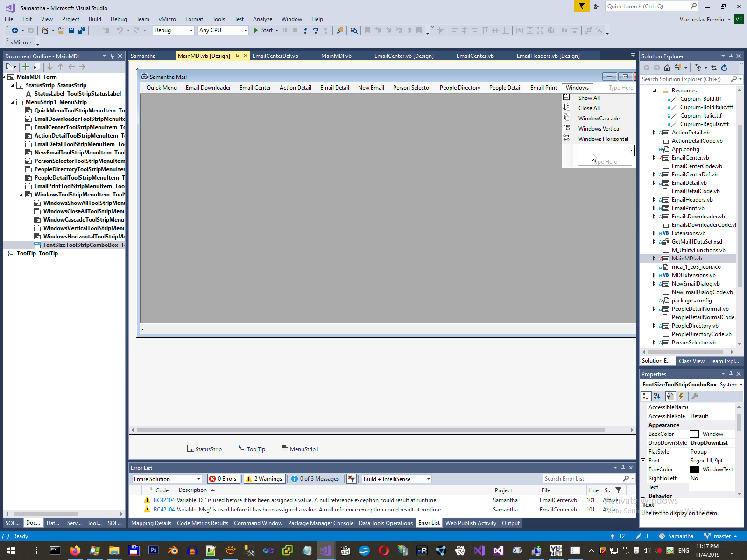Toggle the 0 Errors filter button
Image resolution: width=747 pixels, height=560 pixels.
click(223, 479)
